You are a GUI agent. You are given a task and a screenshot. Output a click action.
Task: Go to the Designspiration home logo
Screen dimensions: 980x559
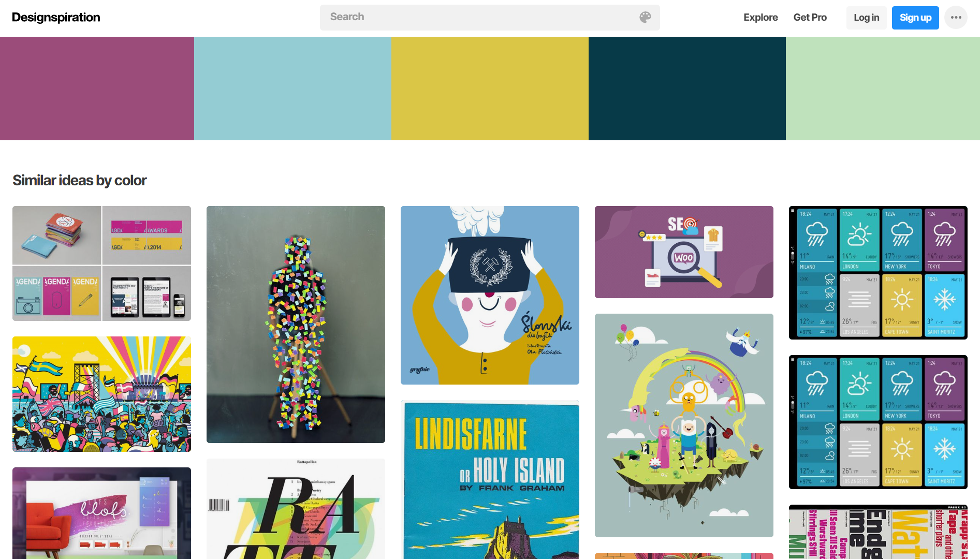(x=56, y=18)
